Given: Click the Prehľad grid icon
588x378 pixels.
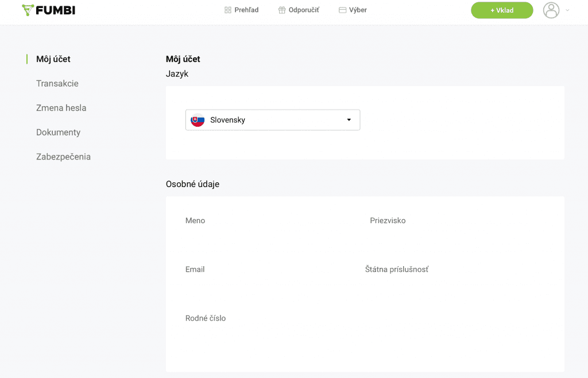Looking at the screenshot, I should pyautogui.click(x=228, y=10).
